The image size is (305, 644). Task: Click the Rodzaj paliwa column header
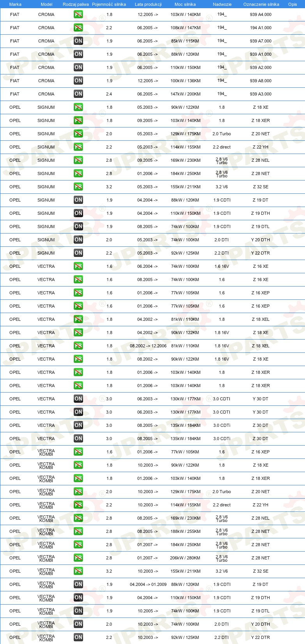point(76,4)
